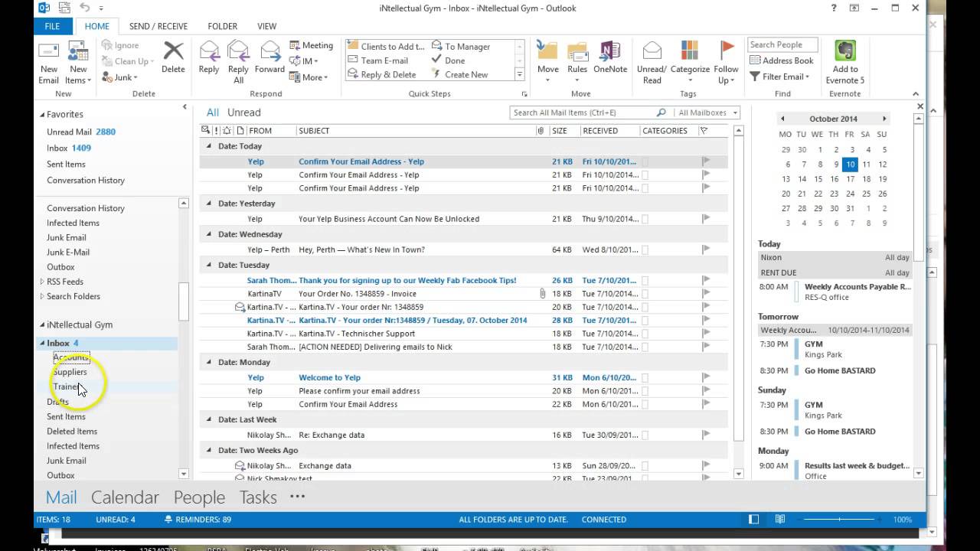
Task: Toggle category box of KartinaTV invoice email
Action: [645, 294]
